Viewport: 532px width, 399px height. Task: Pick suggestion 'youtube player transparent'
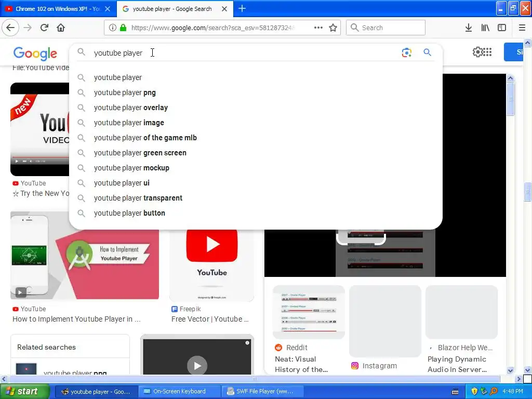(x=256, y=198)
